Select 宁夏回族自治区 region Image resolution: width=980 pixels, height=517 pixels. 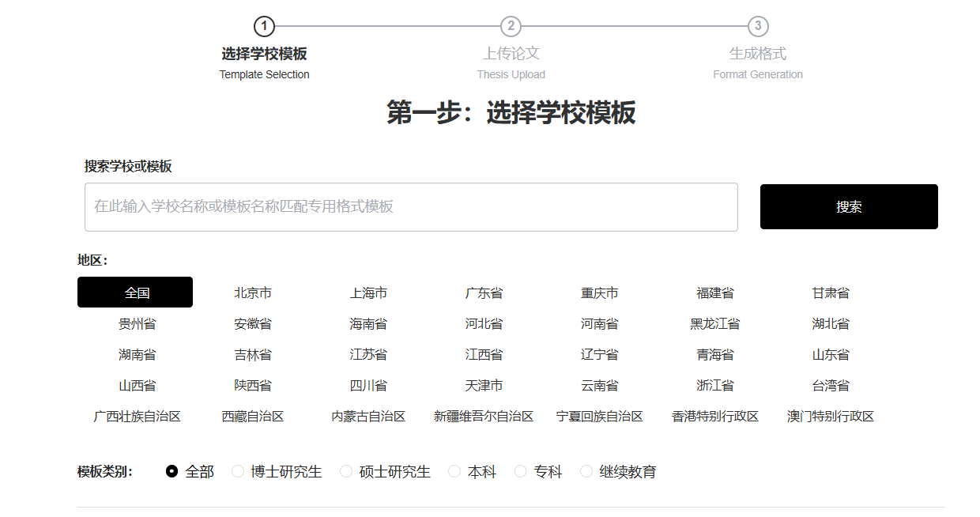pyautogui.click(x=600, y=416)
